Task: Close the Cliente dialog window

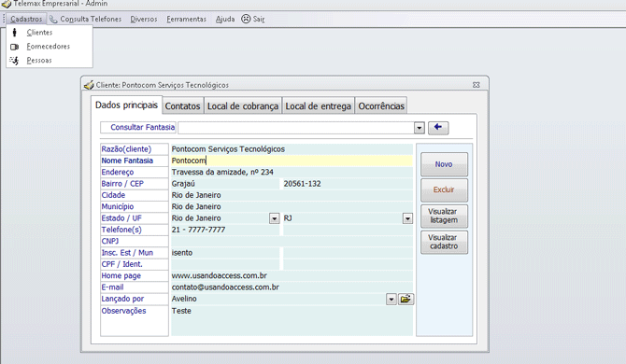Action: click(x=476, y=85)
